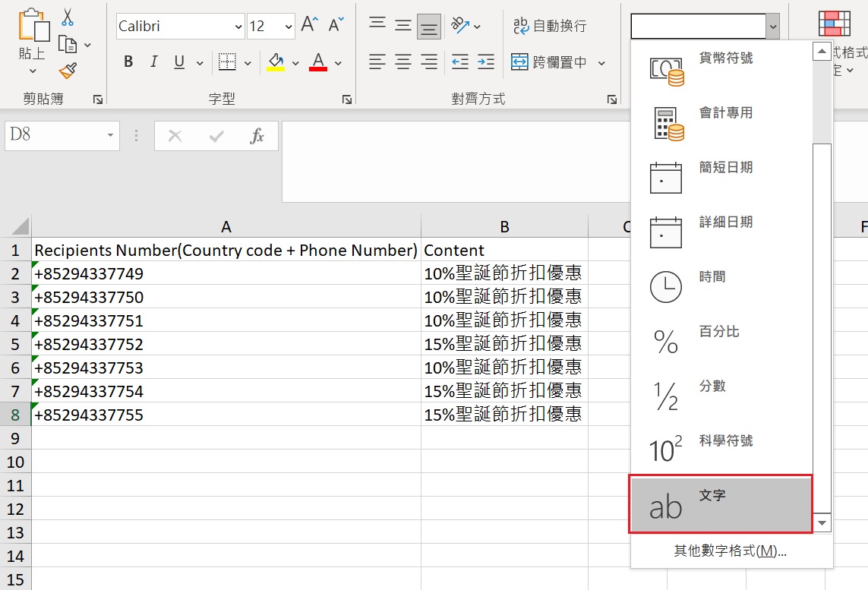Select 時間 time format
The image size is (868, 590).
(x=721, y=287)
